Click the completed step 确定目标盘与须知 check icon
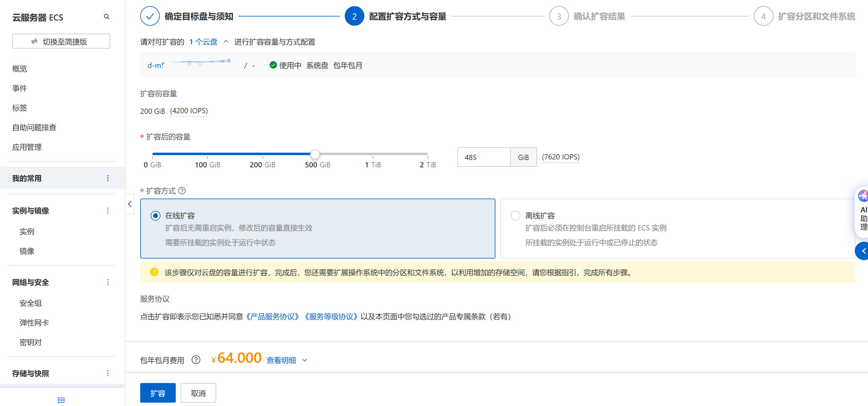The height and width of the screenshot is (406, 868). (x=150, y=16)
